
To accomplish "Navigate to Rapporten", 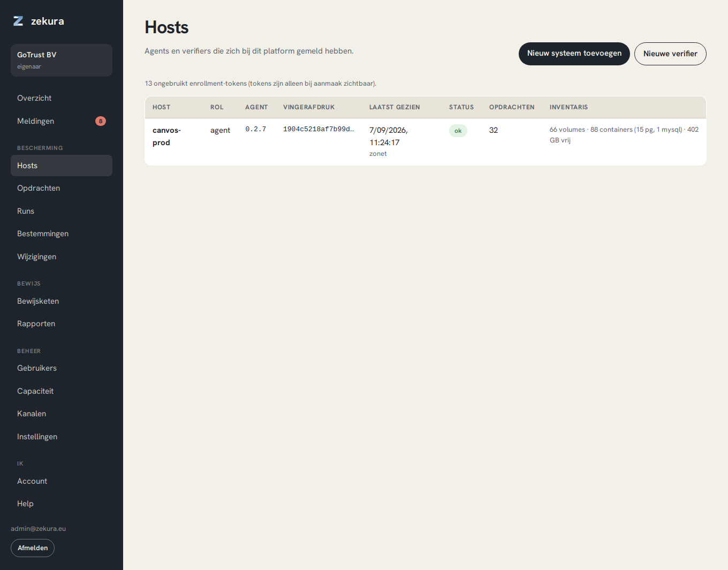I will [x=62, y=324].
